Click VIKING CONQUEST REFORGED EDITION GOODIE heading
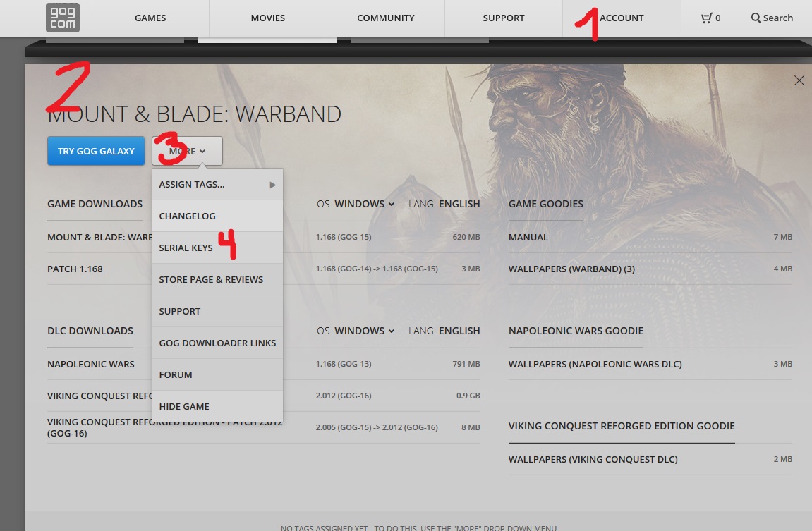Viewport: 812px width, 531px height. click(x=622, y=426)
